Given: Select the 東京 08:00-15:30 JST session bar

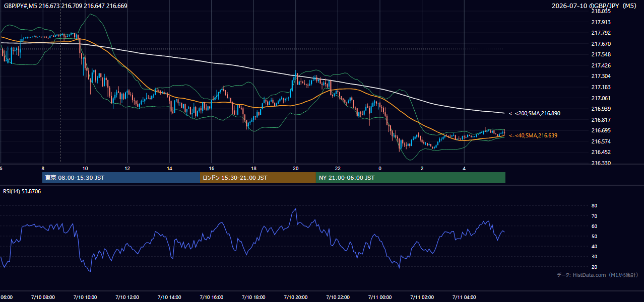Looking at the screenshot, I should (x=121, y=178).
